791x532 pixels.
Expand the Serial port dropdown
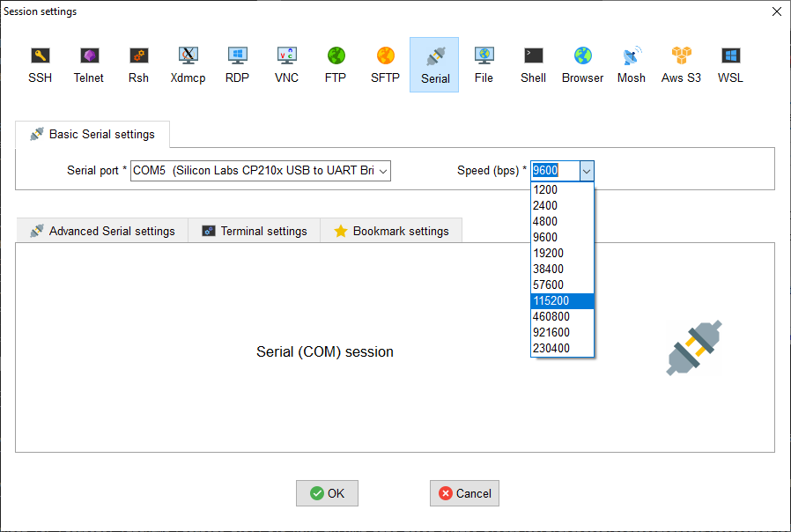pos(382,171)
